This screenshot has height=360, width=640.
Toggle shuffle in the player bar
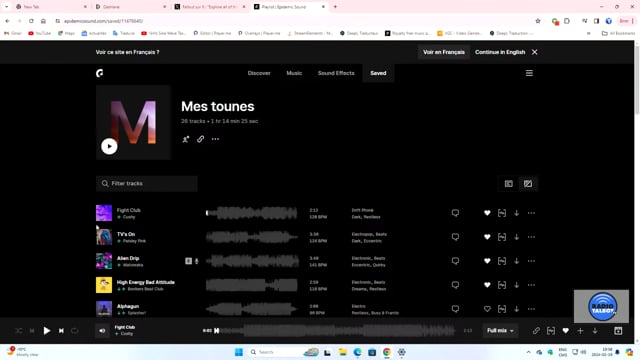point(19,331)
